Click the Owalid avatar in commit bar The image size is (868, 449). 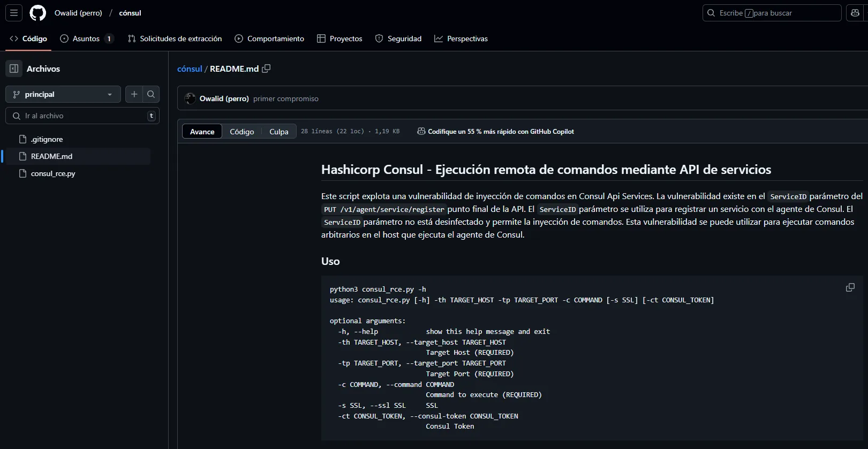[190, 98]
